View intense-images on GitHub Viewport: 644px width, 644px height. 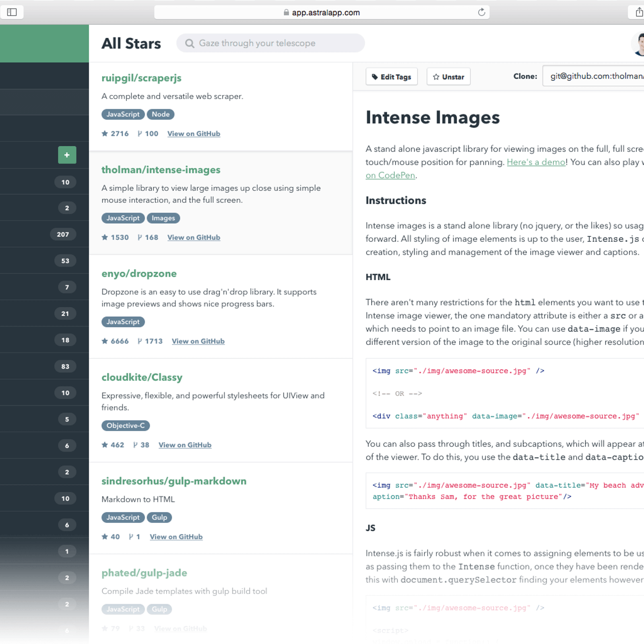pos(194,237)
